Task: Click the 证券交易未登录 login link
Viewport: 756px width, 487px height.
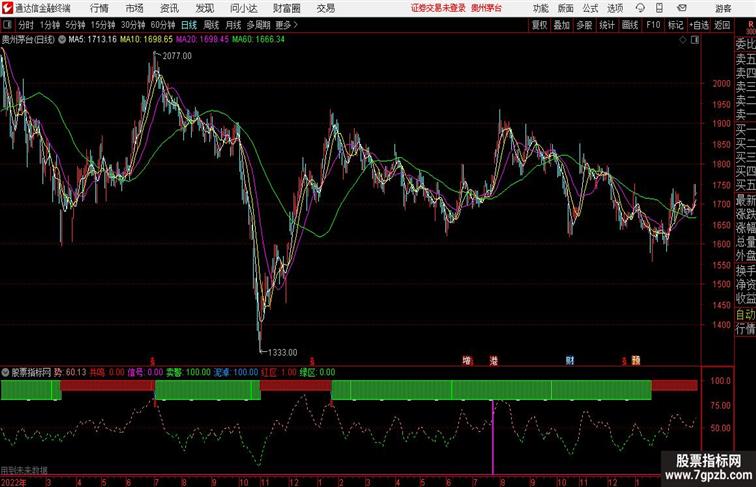Action: coord(438,8)
